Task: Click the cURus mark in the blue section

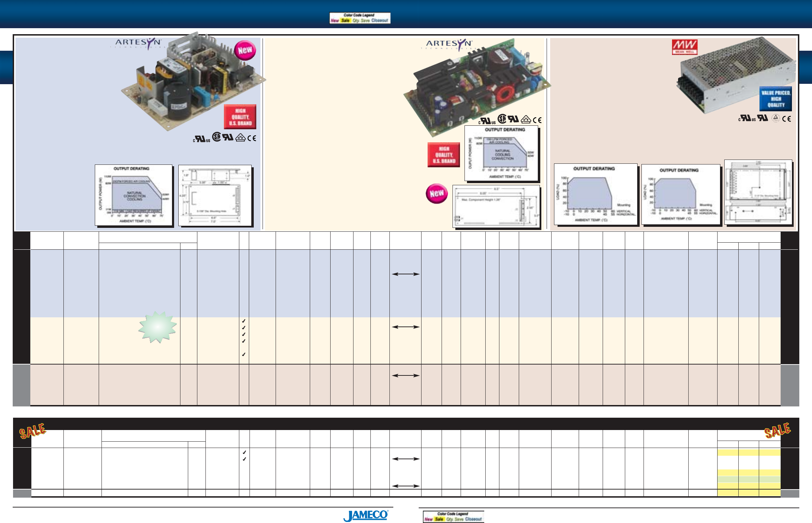Action: pyautogui.click(x=201, y=139)
